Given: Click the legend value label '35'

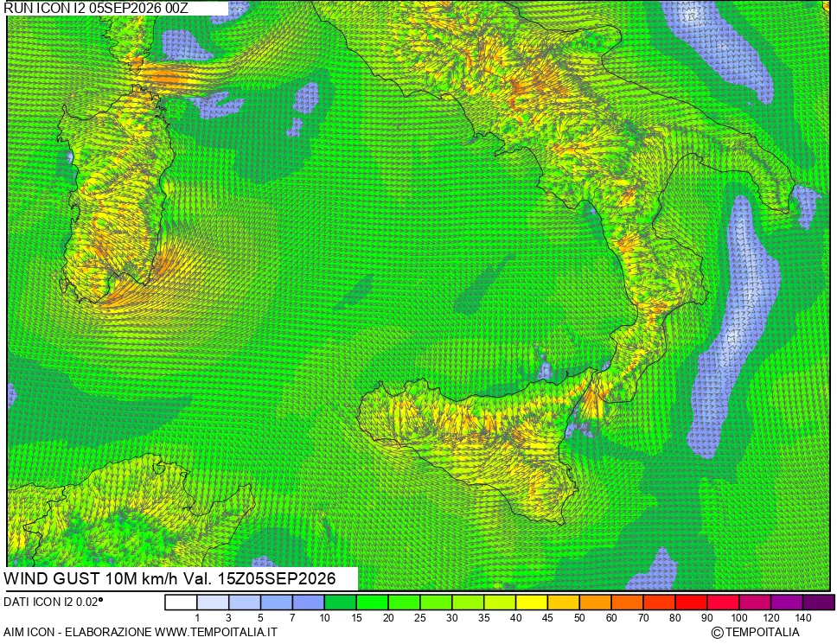Looking at the screenshot, I should click(484, 618).
